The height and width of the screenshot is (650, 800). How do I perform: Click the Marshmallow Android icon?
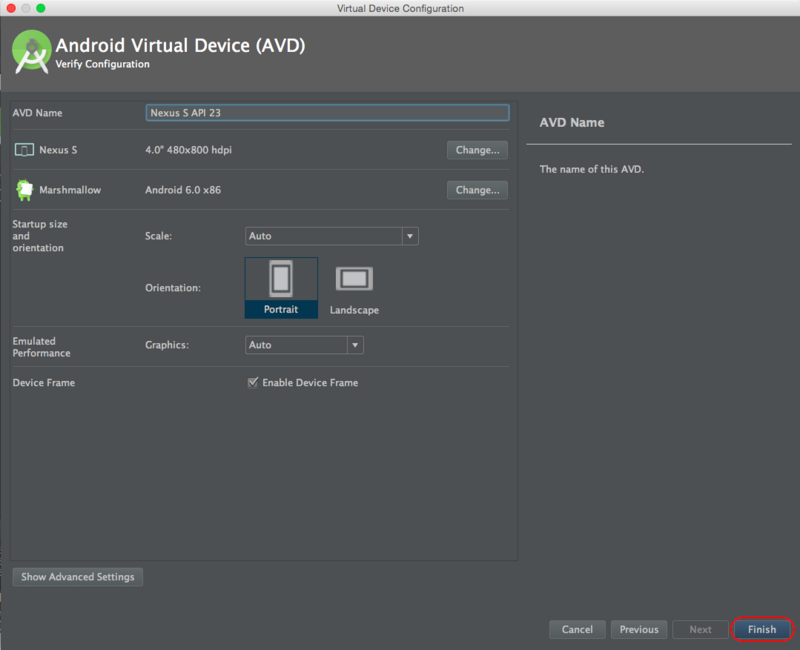point(24,190)
